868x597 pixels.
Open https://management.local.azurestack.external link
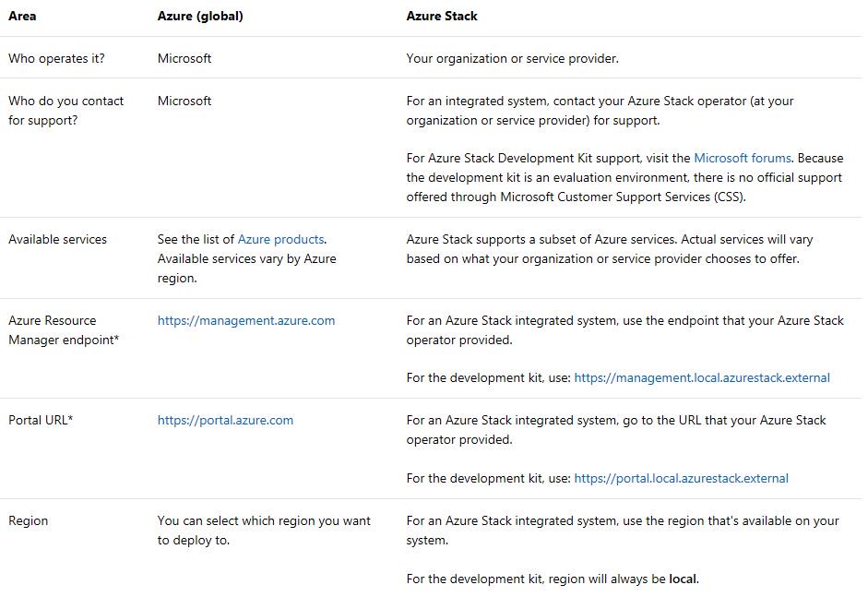(702, 377)
